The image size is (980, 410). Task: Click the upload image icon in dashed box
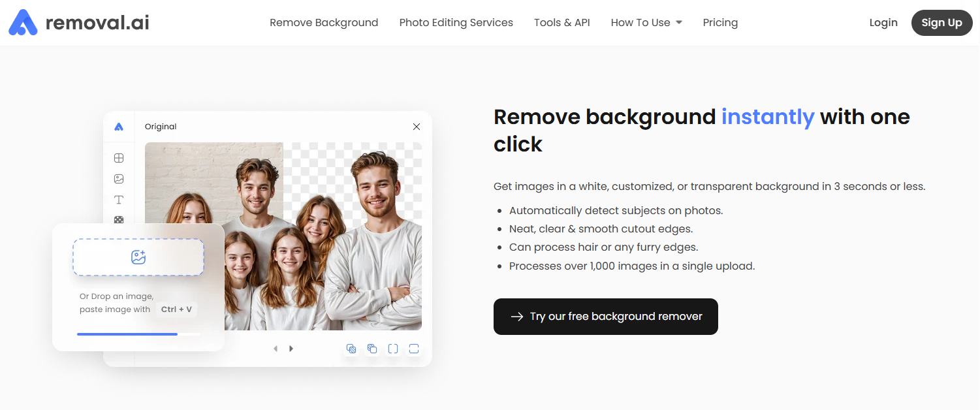point(138,257)
